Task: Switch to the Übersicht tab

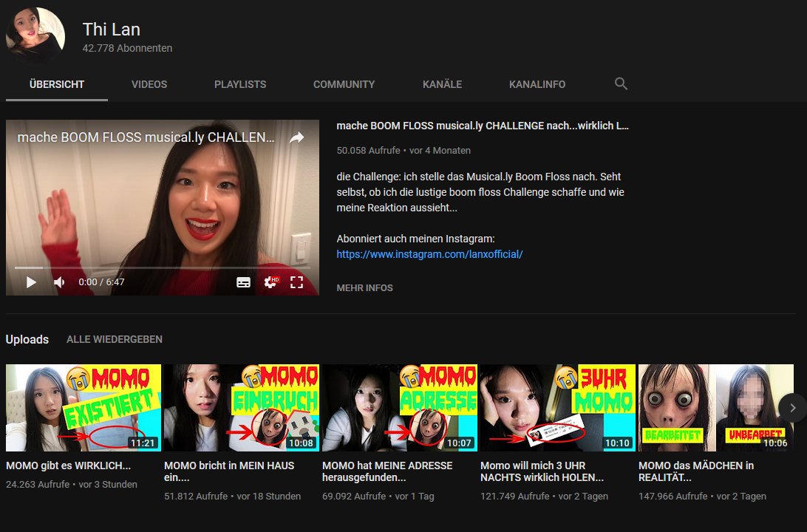Action: pos(57,84)
